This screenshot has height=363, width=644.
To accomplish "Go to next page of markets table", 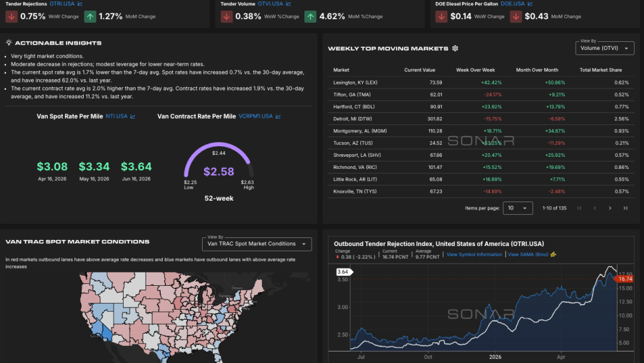I will pos(610,208).
